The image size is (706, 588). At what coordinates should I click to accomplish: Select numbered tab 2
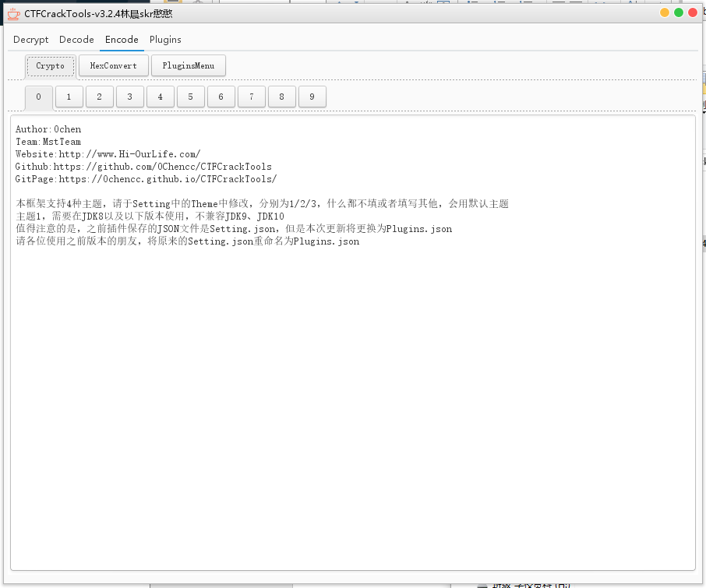(100, 97)
